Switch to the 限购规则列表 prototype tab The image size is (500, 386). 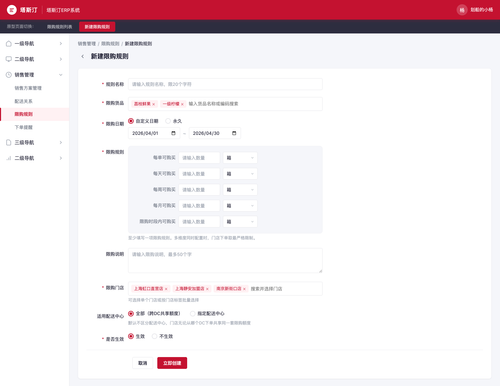(59, 27)
